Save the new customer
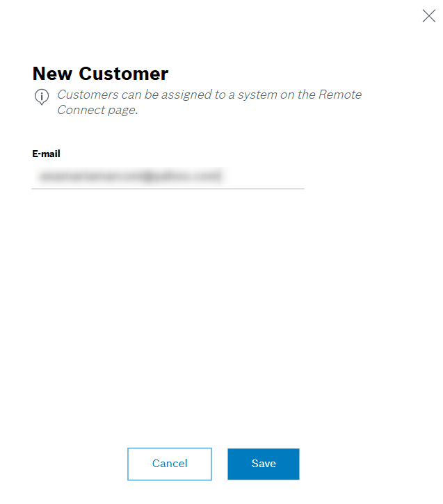This screenshot has height=504, width=443. pyautogui.click(x=264, y=464)
